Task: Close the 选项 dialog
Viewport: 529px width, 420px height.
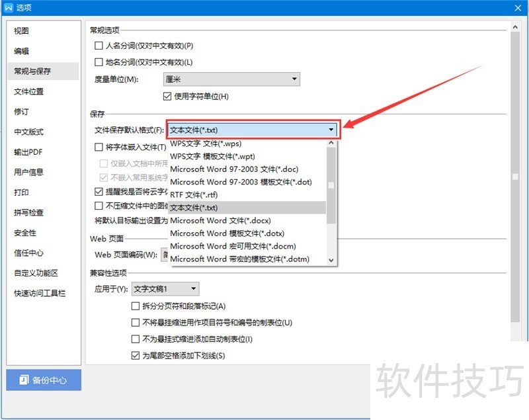Action: (x=518, y=8)
